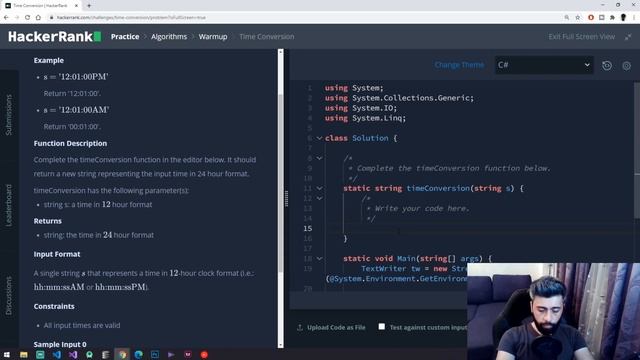The height and width of the screenshot is (360, 640).
Task: Bookmark this page with the star
Action: click(x=578, y=18)
